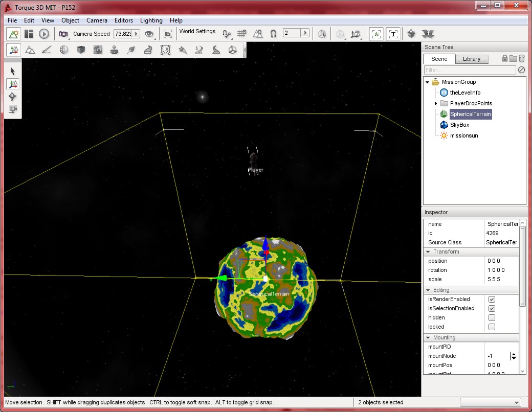
Task: Open the World Editor button
Action: click(x=14, y=34)
